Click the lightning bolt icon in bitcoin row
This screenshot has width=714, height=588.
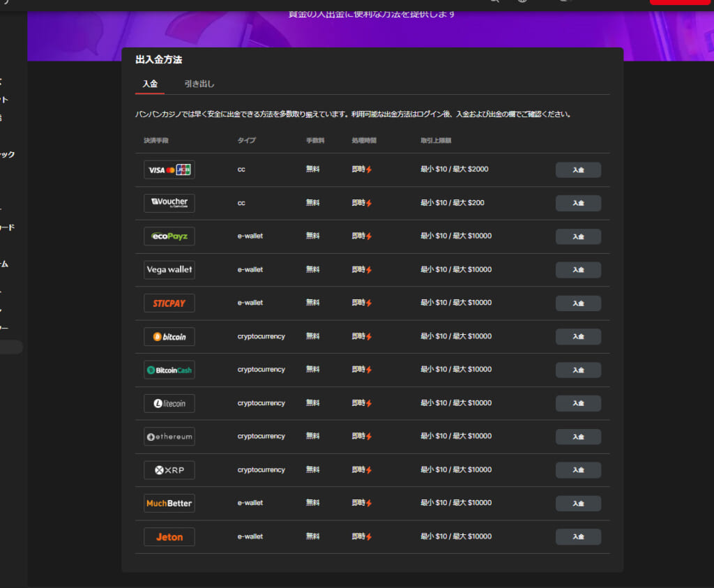pyautogui.click(x=369, y=337)
